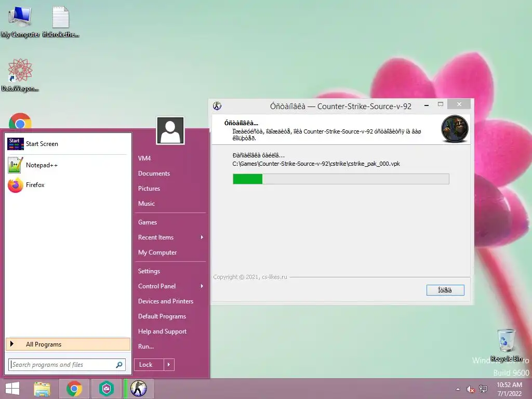Viewport: 532px width, 399px height.
Task: Expand the Lock options arrow
Action: [169, 365]
